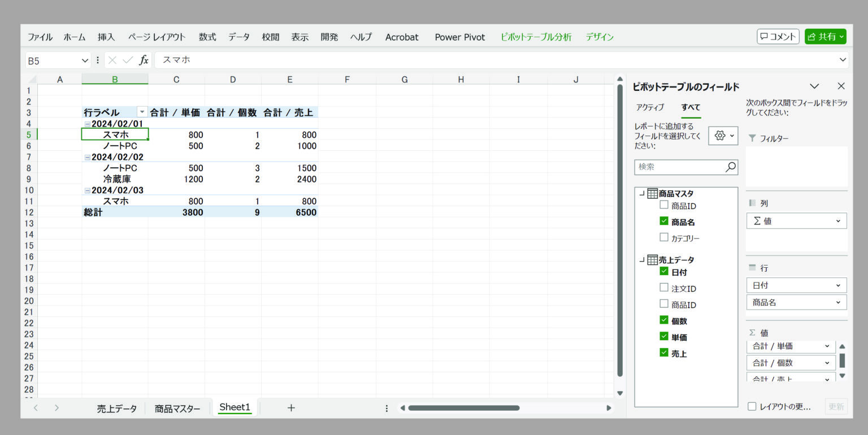Switch to the アクティブ field list view
This screenshot has height=435, width=868.
[650, 107]
